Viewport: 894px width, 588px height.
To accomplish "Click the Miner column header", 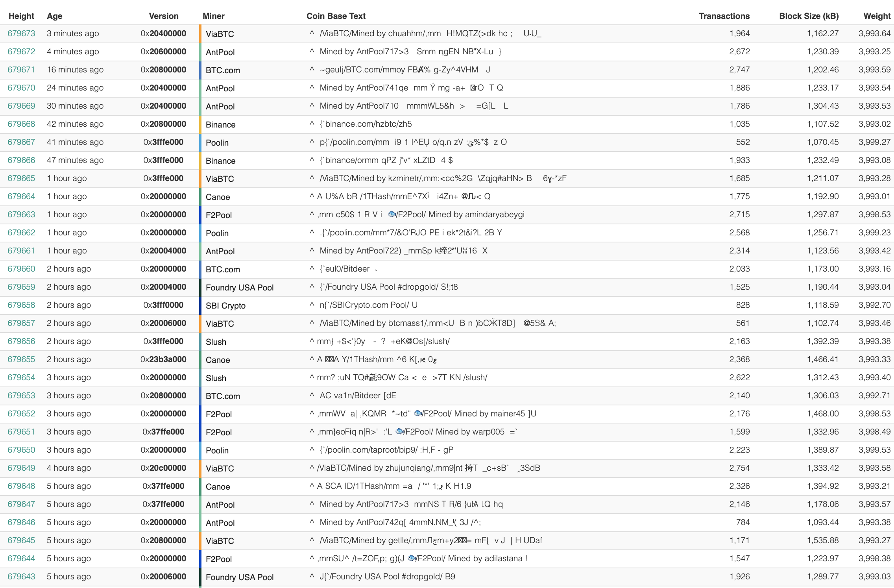I will click(214, 16).
